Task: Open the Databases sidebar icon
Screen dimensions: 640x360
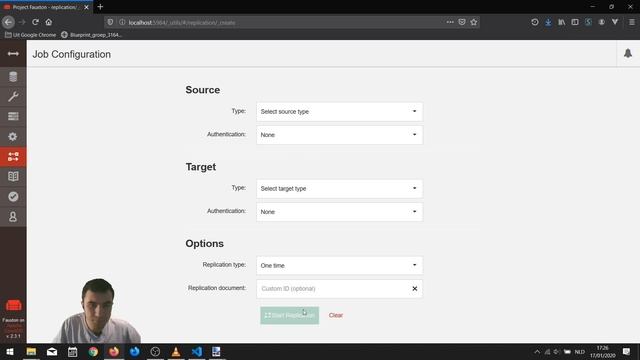Action: pos(13,77)
